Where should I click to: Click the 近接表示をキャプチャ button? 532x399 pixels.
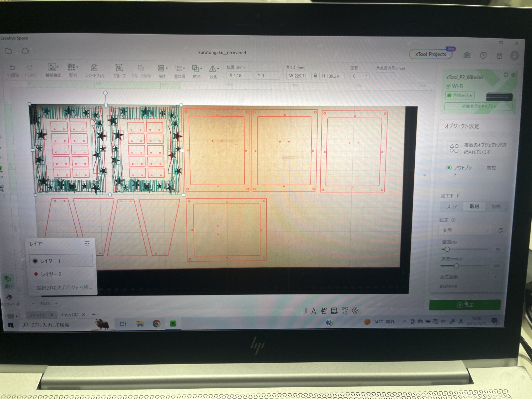(478, 106)
